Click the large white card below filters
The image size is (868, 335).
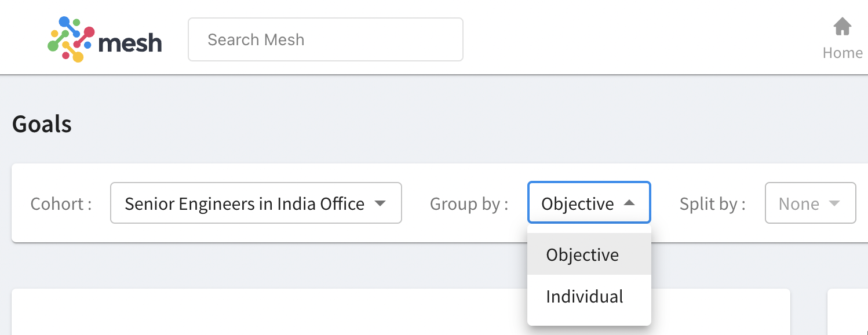(x=401, y=312)
